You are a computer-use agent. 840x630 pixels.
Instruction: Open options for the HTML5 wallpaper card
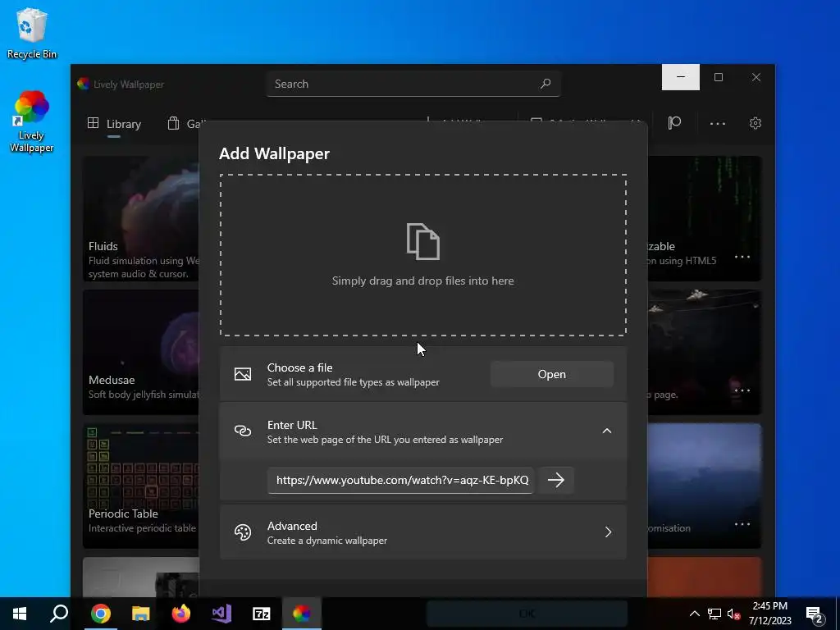coord(742,257)
